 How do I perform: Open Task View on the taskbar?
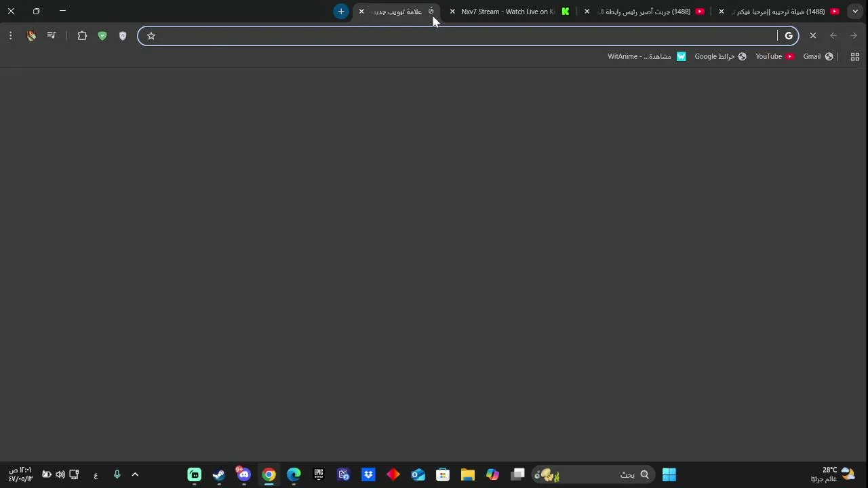(518, 474)
